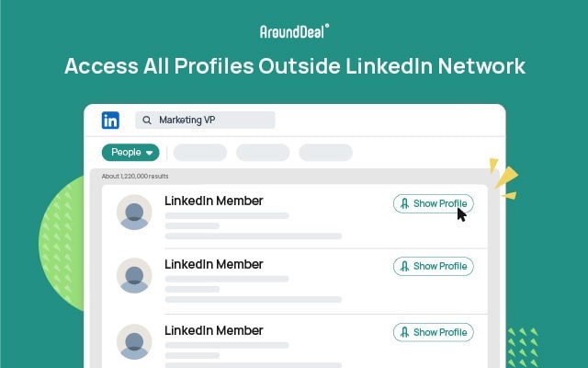
Task: Open the People filter dropdown
Action: [x=130, y=153]
